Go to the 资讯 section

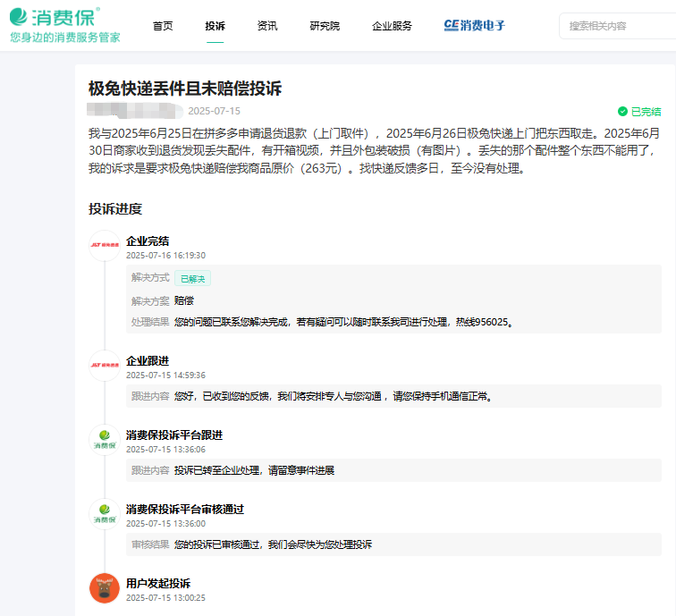pos(267,26)
